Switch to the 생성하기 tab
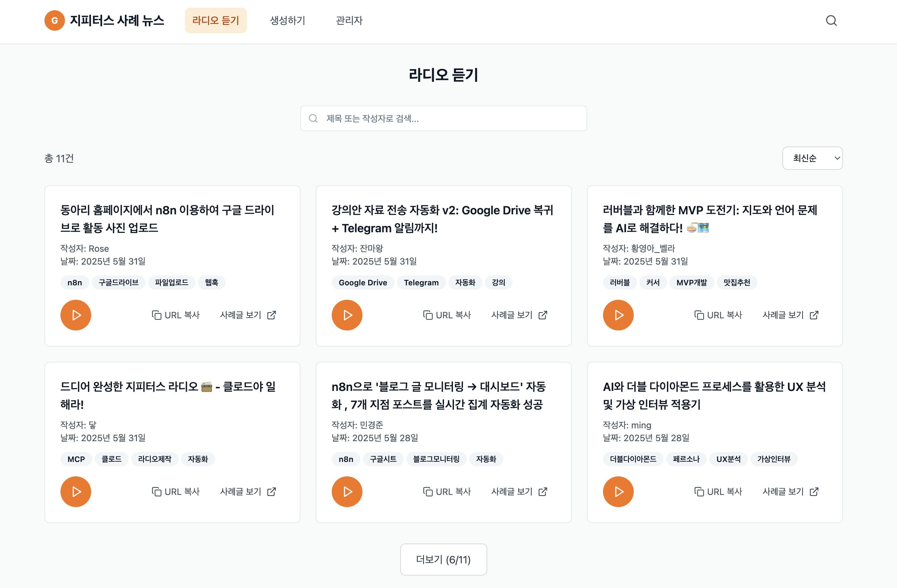The width and height of the screenshot is (897, 588). pos(288,20)
